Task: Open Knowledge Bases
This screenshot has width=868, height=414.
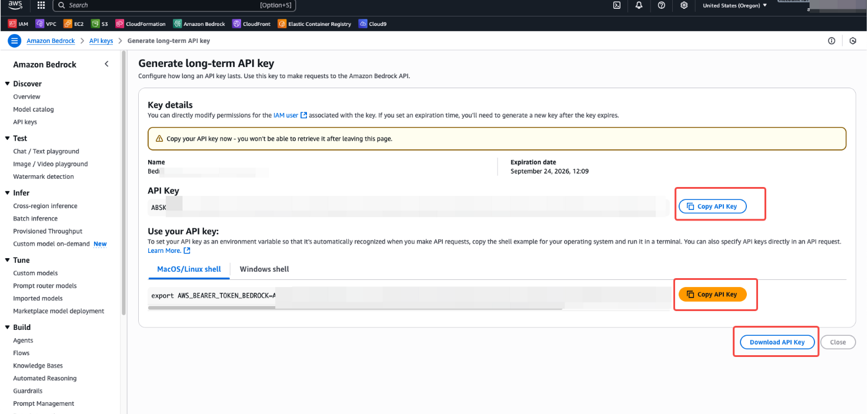Action: [x=38, y=366]
